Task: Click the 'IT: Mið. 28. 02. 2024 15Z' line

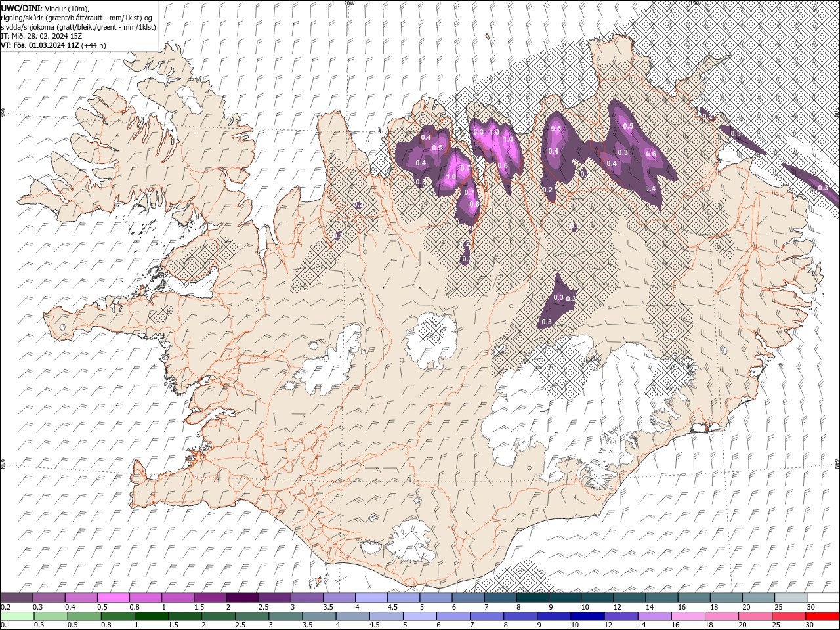Action: click(x=40, y=36)
